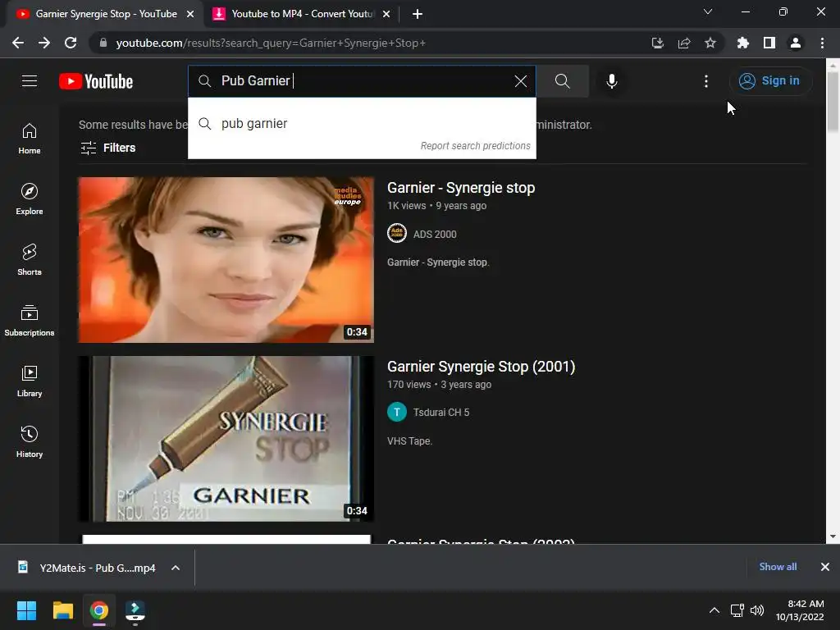Open Subscriptions in the sidebar
This screenshot has width=840, height=630.
[x=30, y=321]
